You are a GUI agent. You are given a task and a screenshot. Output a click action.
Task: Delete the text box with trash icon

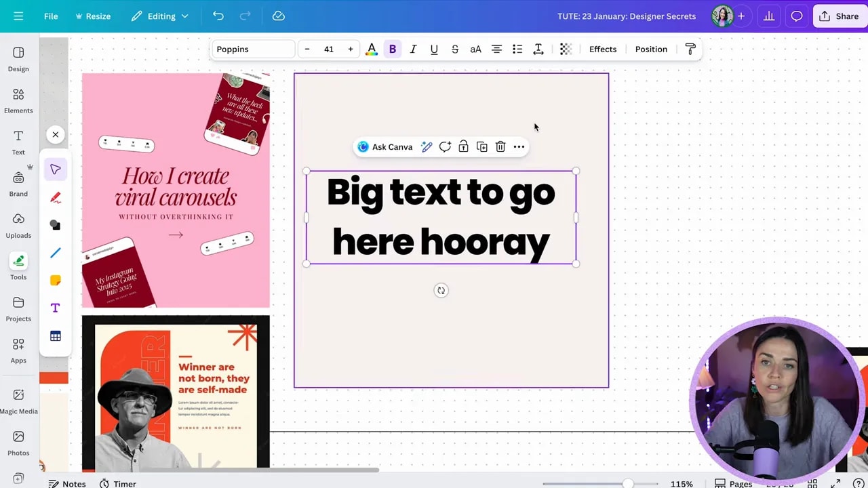(500, 146)
